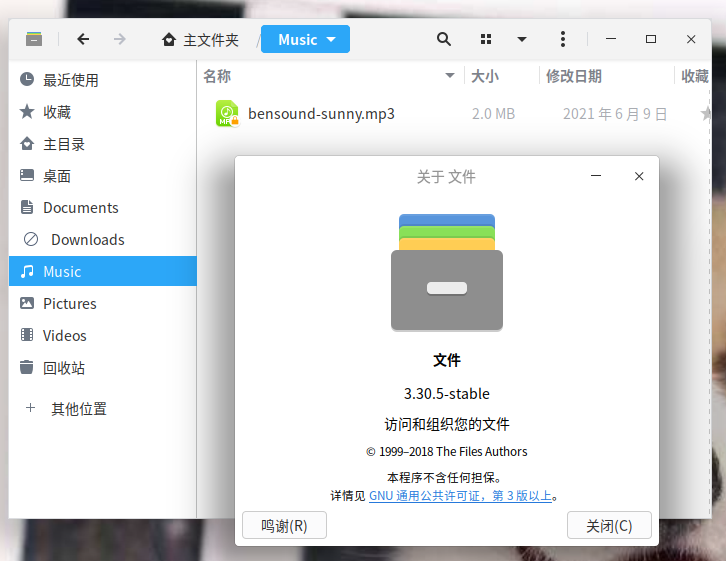
Task: Click the 2.0 MB size cell
Action: (494, 114)
